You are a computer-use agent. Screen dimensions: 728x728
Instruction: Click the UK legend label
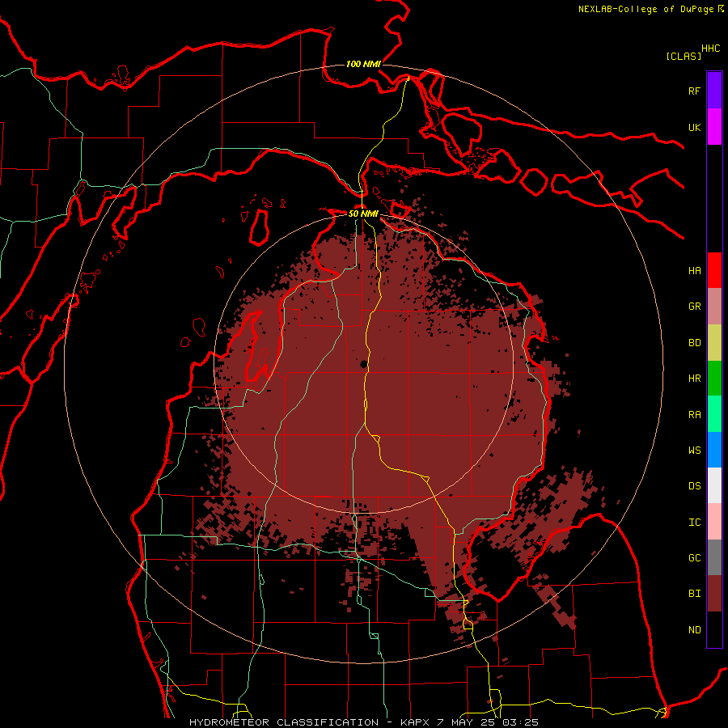694,127
